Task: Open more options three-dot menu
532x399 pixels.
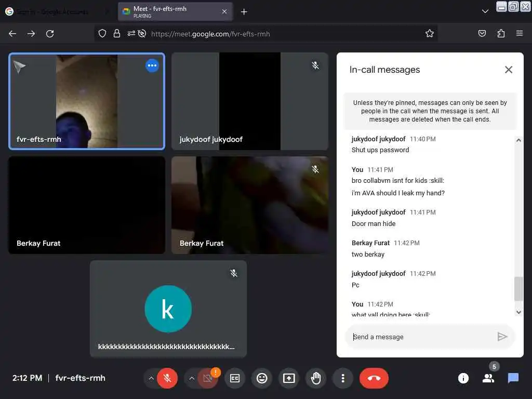Action: click(x=343, y=378)
